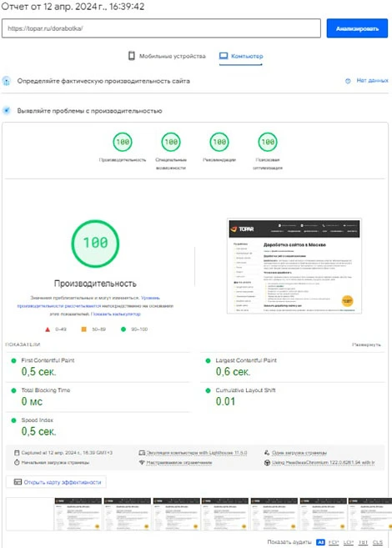Switch to Мобильные устройства tab
The width and height of the screenshot is (392, 548).
[167, 56]
